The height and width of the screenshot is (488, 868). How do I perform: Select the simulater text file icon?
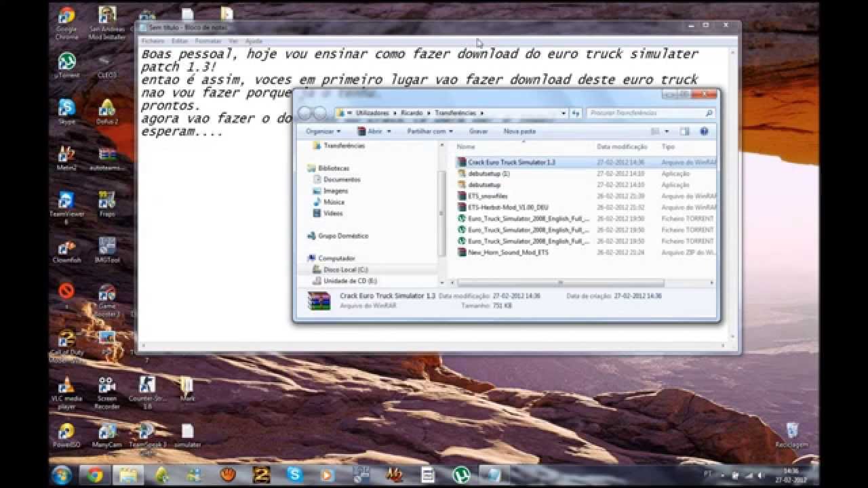[x=188, y=435]
